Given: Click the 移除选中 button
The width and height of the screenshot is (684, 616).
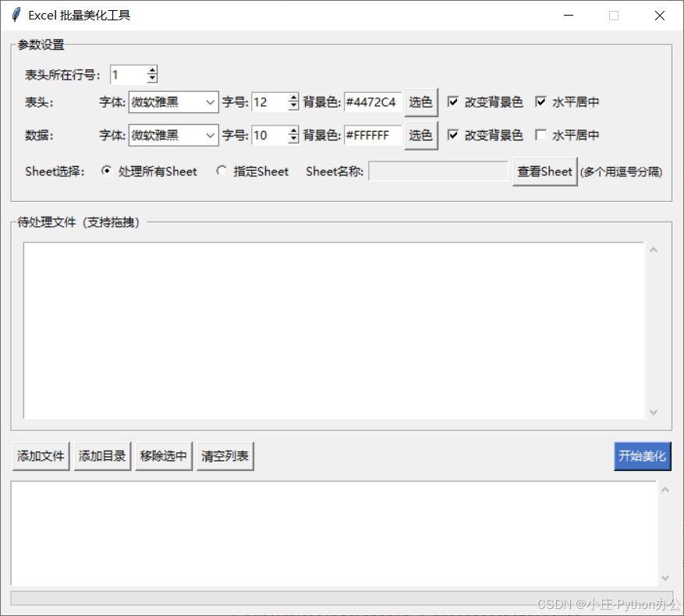Looking at the screenshot, I should click(x=164, y=456).
